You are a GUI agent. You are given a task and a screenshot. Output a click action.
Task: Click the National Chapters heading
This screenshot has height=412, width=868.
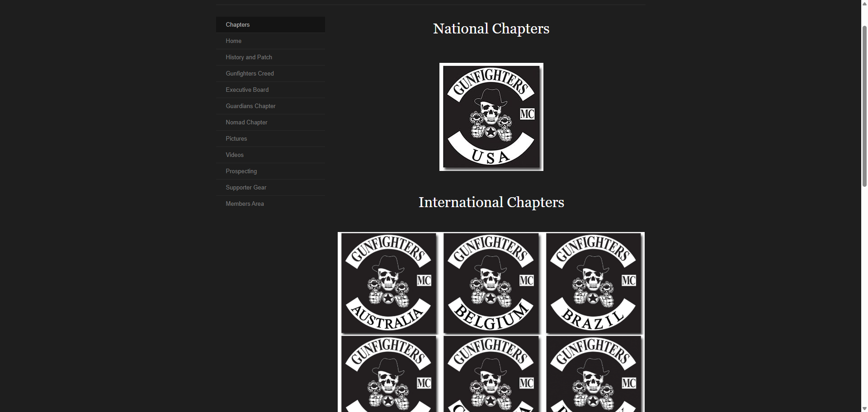491,28
